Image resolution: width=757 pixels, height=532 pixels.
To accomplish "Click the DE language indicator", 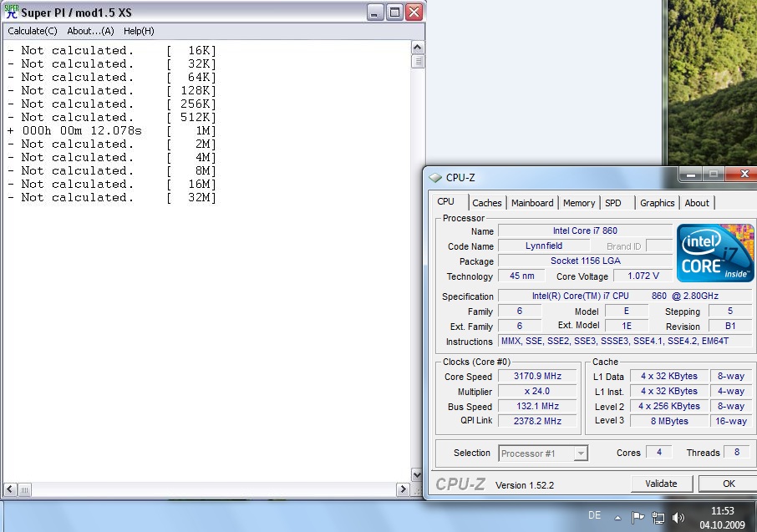I will coord(594,515).
